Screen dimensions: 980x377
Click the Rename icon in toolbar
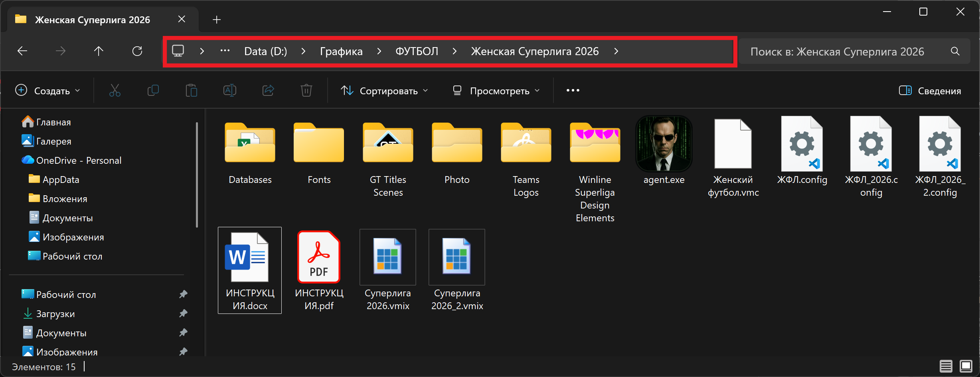pyautogui.click(x=230, y=91)
